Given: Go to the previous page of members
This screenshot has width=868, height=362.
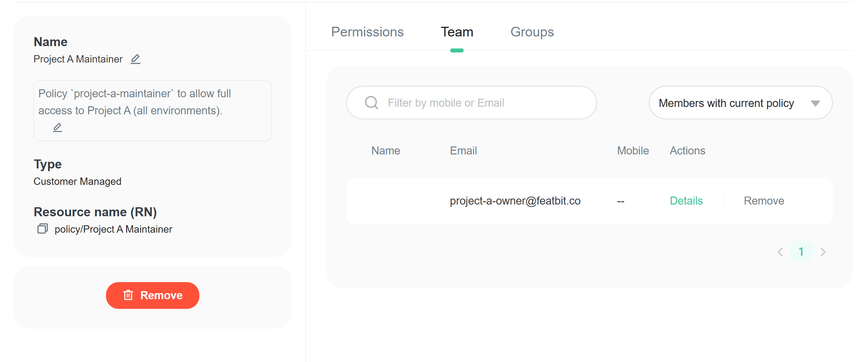Looking at the screenshot, I should coord(780,252).
